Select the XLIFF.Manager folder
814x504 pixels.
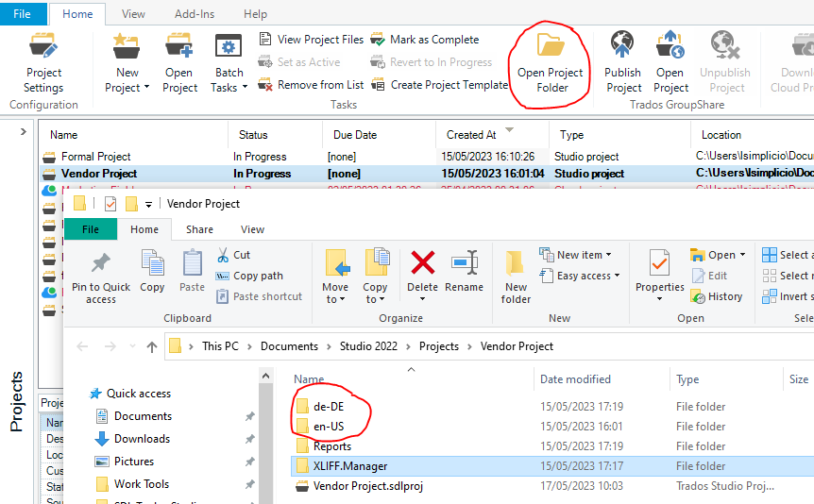tap(552, 466)
